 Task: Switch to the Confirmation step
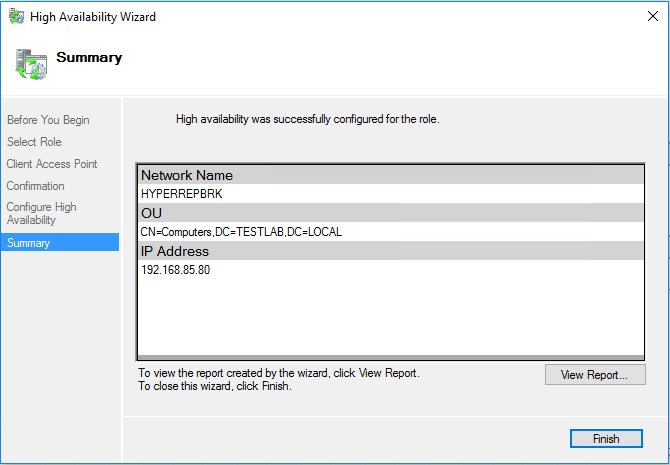coord(35,186)
